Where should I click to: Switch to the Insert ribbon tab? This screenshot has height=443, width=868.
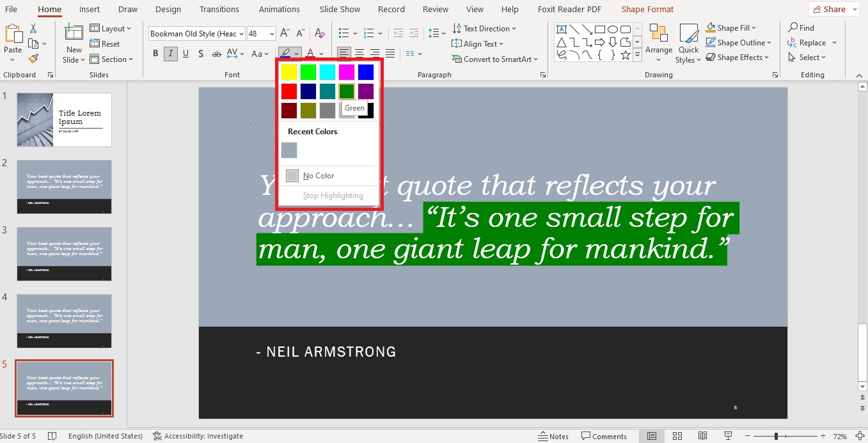pyautogui.click(x=89, y=9)
